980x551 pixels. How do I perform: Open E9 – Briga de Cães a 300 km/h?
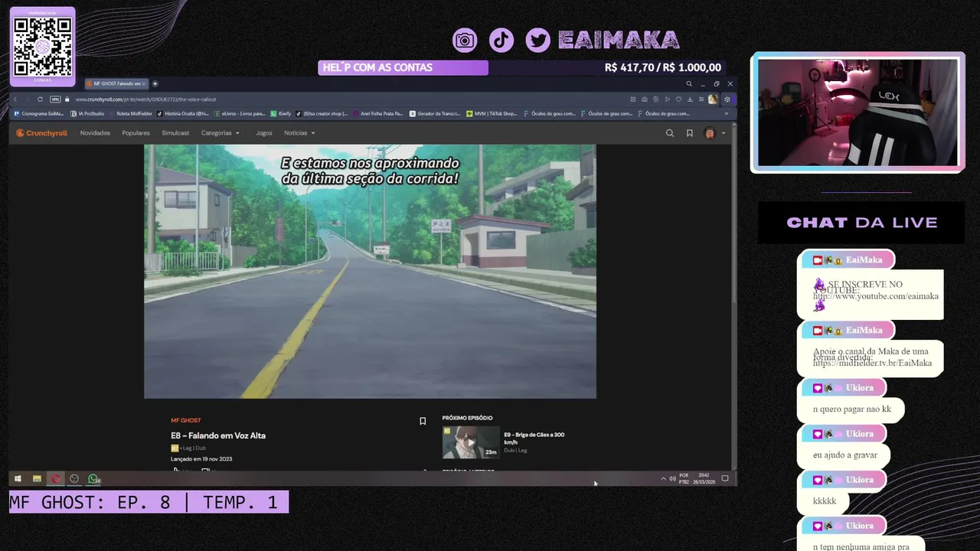534,439
